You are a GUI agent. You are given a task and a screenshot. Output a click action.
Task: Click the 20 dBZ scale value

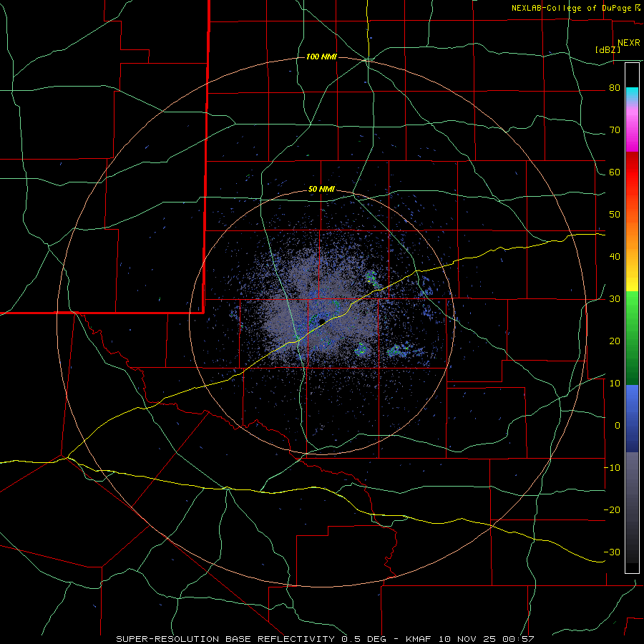click(x=615, y=341)
